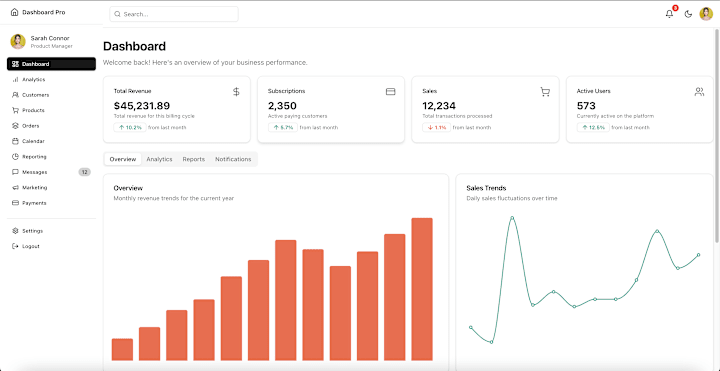
Task: Switch to the Notifications tab
Action: (x=233, y=159)
